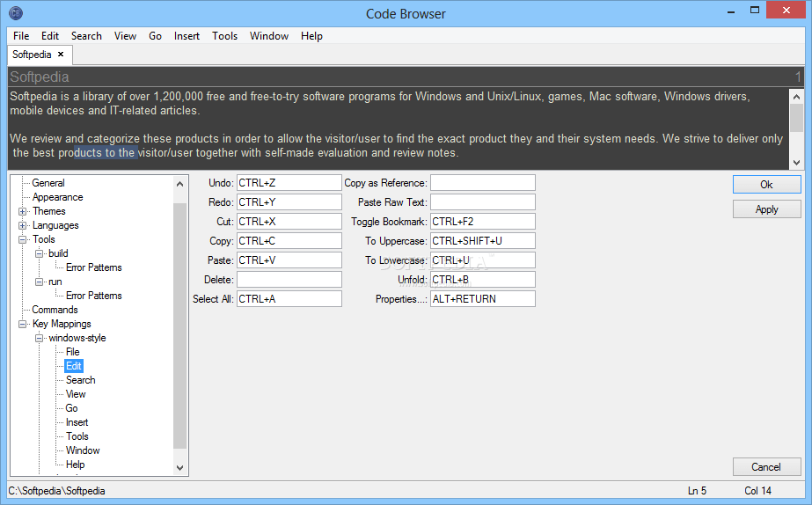Click the Properties shortcut field
The height and width of the screenshot is (505, 812).
483,299
